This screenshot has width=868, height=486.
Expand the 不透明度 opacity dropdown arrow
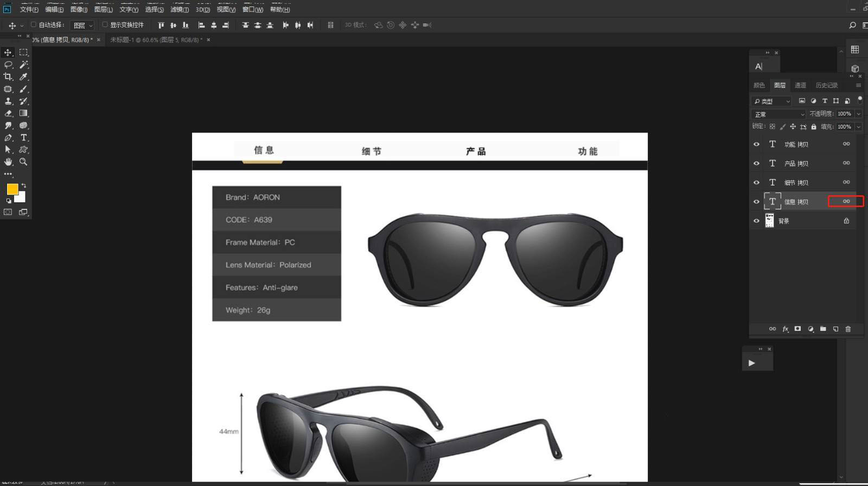click(858, 114)
